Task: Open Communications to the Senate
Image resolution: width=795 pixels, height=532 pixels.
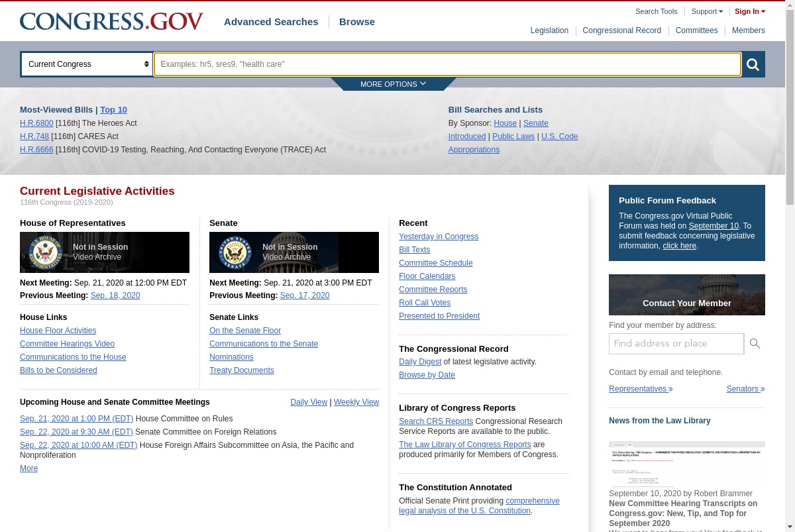Action: (264, 344)
